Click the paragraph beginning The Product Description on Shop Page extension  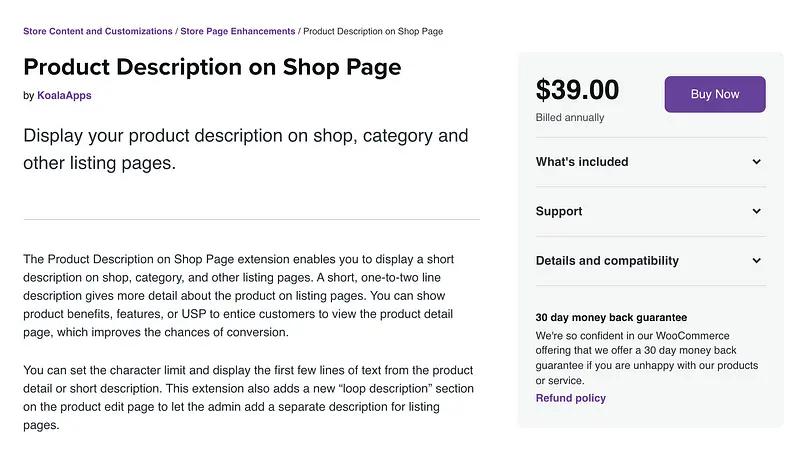click(249, 295)
